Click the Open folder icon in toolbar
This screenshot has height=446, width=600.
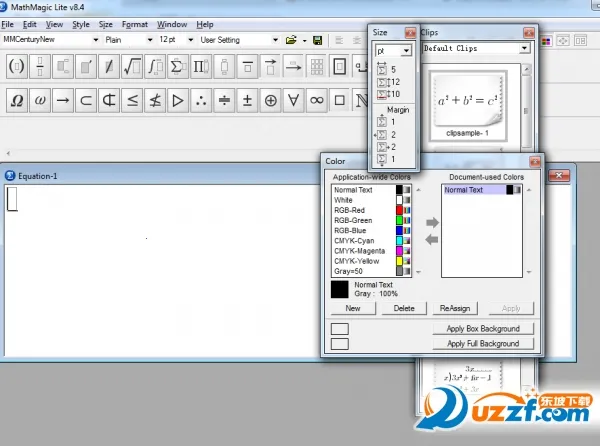tap(291, 40)
